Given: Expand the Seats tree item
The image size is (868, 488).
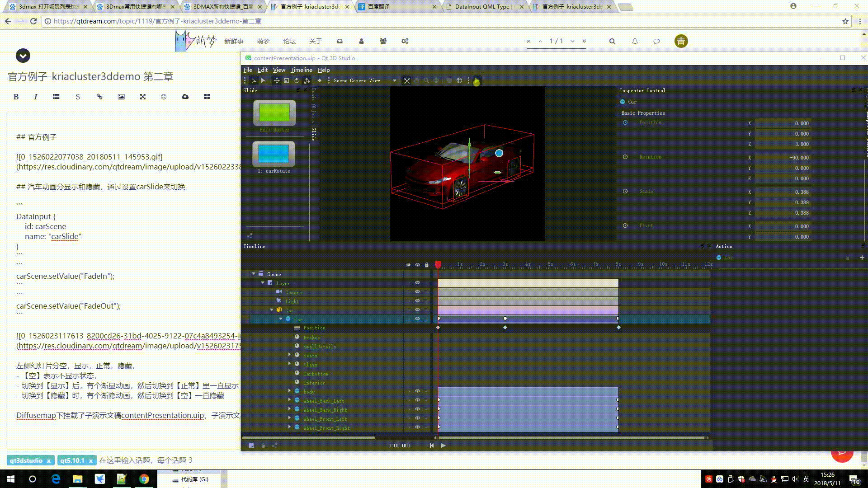Looking at the screenshot, I should pyautogui.click(x=290, y=355).
